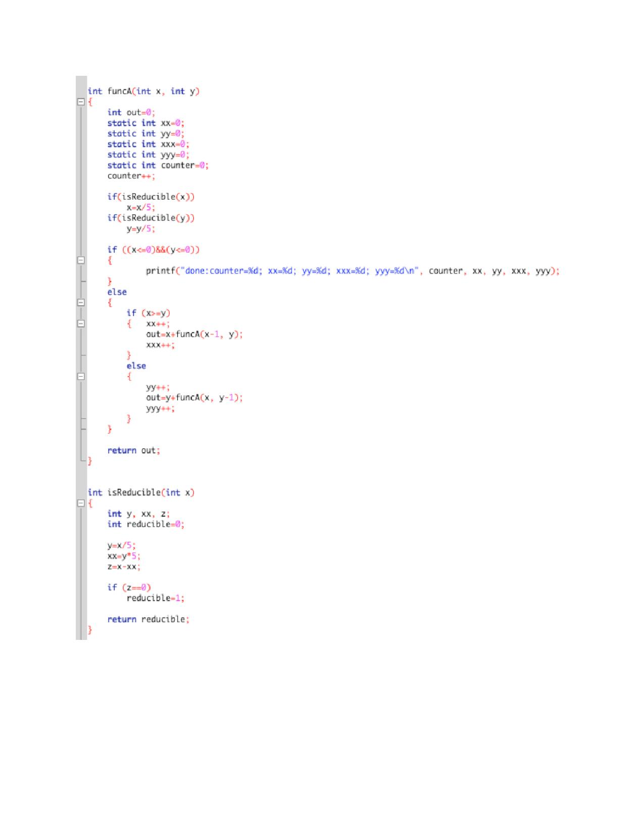Click the 'reducible=1;' statement
Viewport: 644px width, 834px height.
tap(156, 598)
